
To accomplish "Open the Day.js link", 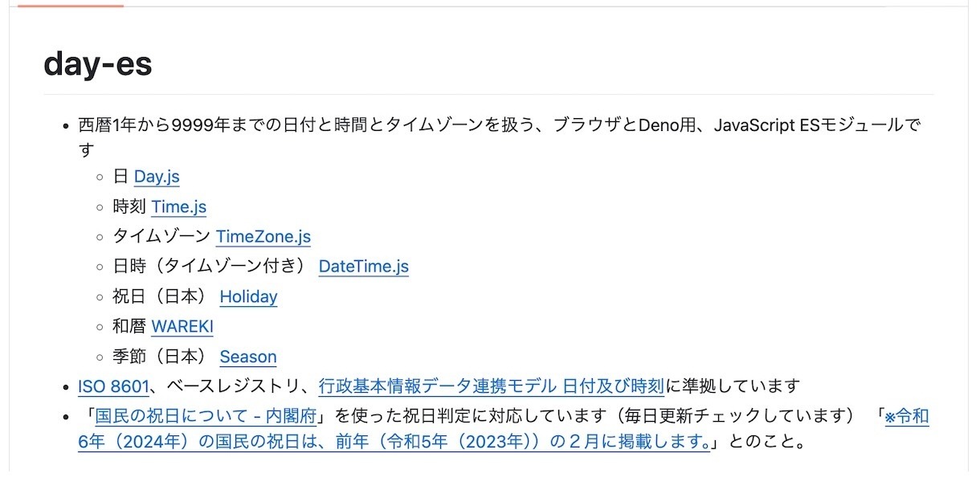I will pyautogui.click(x=157, y=177).
